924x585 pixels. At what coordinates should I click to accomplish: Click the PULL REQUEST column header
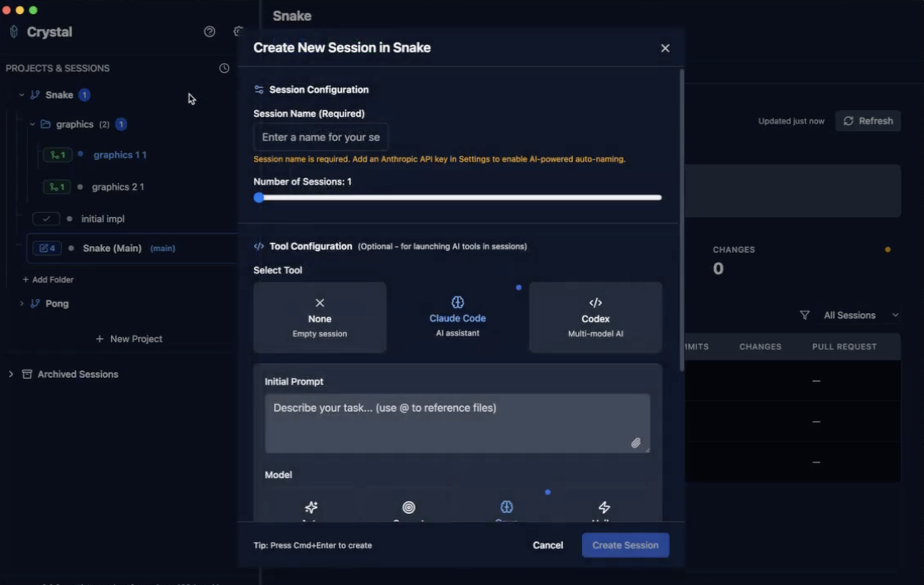(x=844, y=347)
